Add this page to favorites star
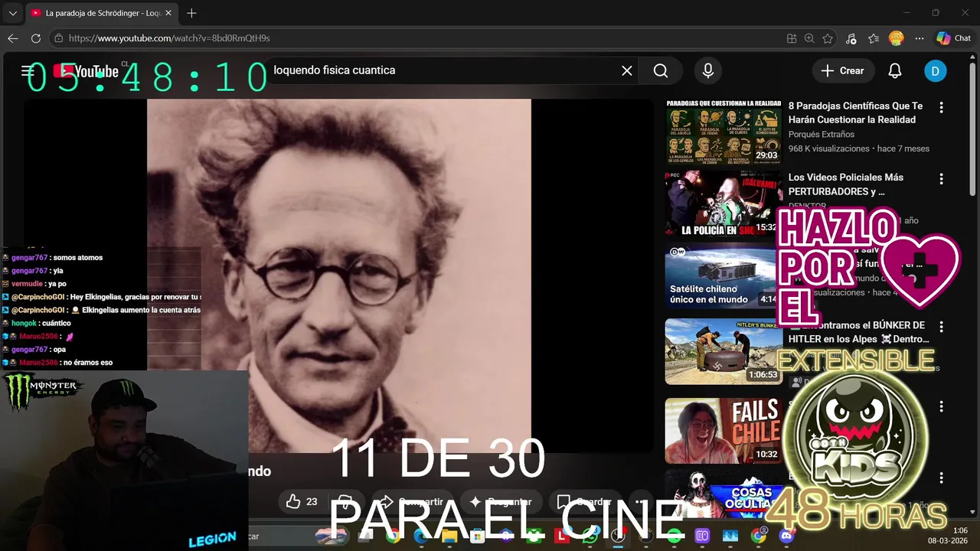 pos(828,38)
